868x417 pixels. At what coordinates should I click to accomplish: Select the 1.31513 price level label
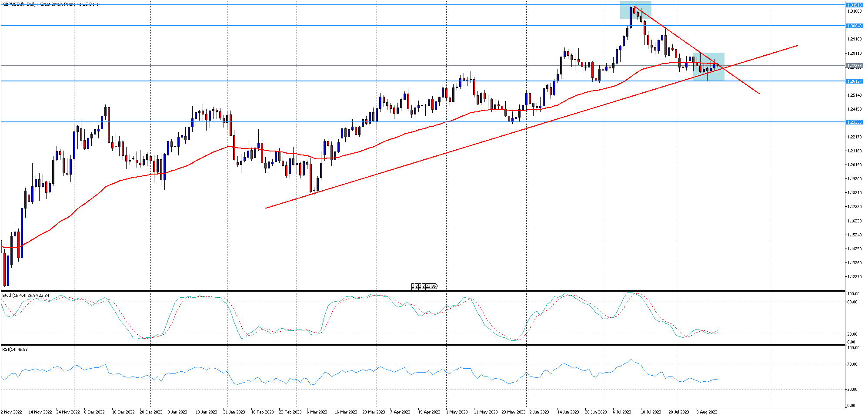click(854, 5)
